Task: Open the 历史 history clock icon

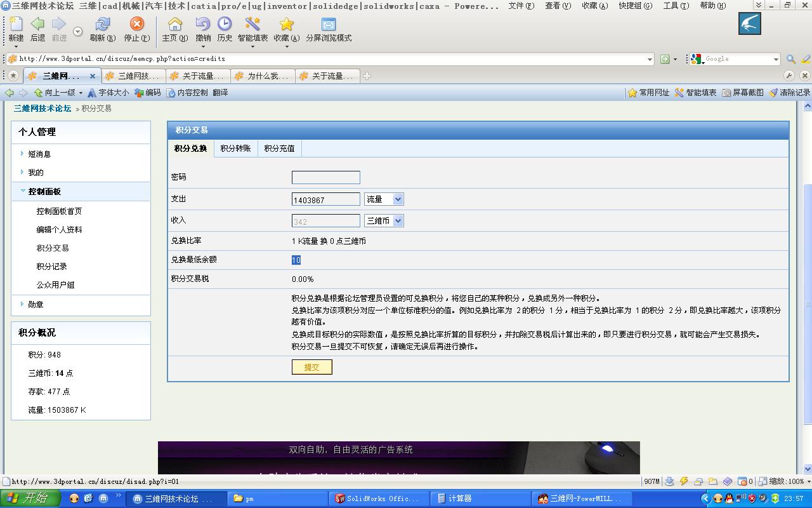Action: pos(225,25)
